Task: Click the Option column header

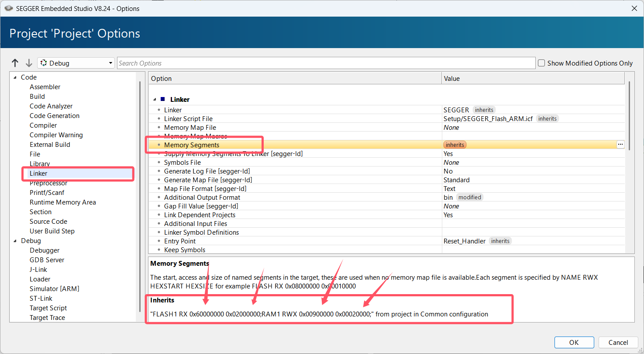Action: coord(295,79)
